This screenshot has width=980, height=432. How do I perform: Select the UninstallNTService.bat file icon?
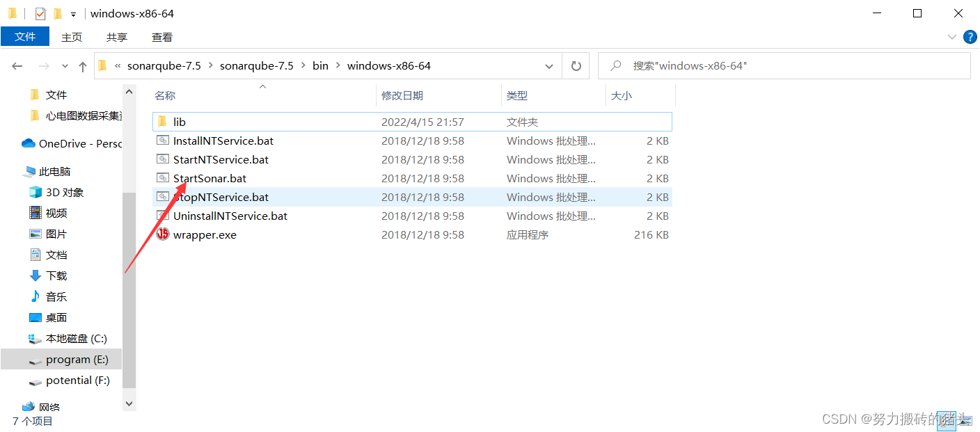pyautogui.click(x=163, y=216)
